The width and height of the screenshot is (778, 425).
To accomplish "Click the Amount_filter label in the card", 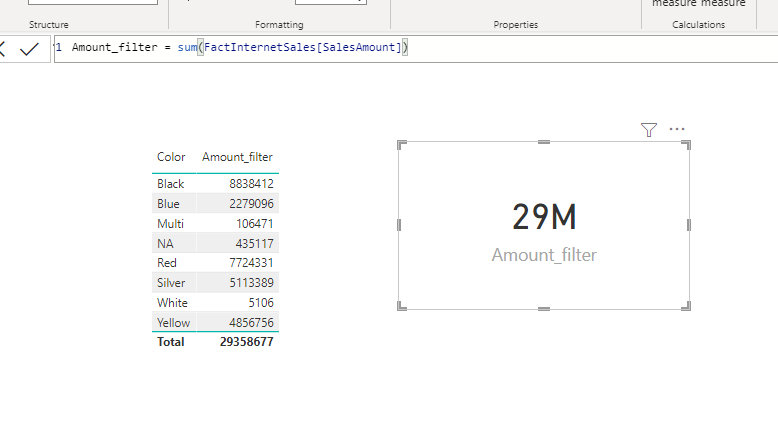I will pyautogui.click(x=544, y=255).
